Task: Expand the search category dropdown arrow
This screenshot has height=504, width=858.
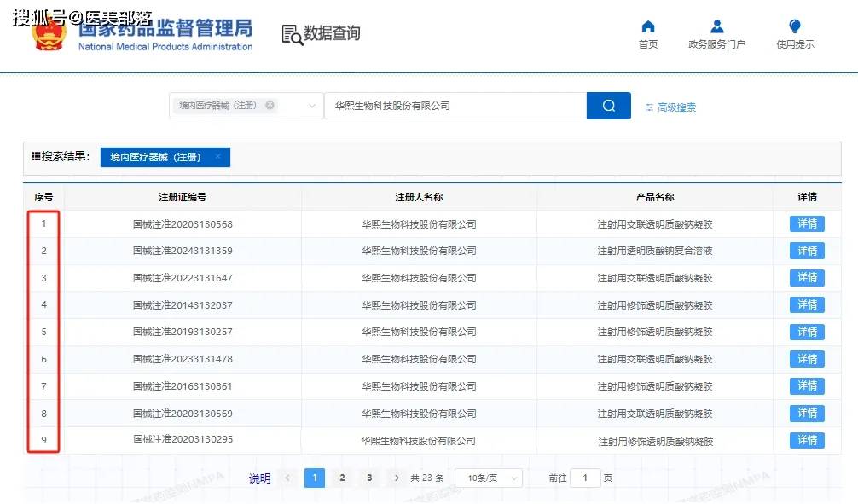Action: (312, 106)
